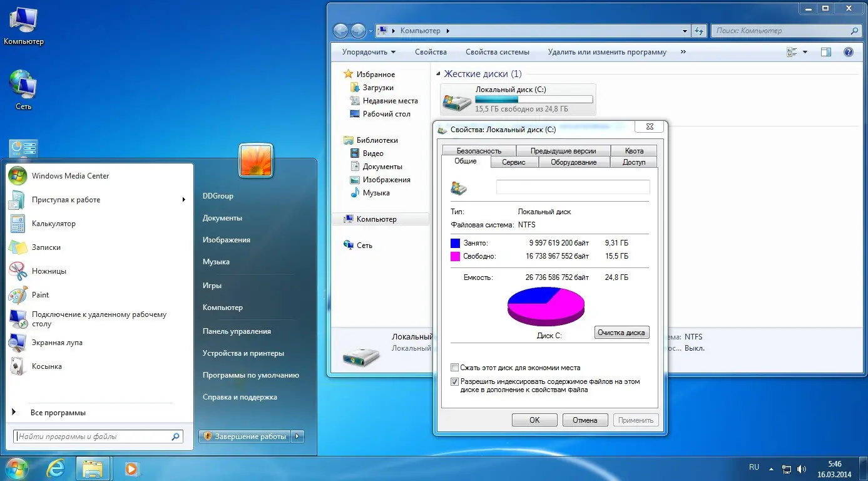Click the Explorer folder icon on the taskbar
The image size is (868, 481).
[x=93, y=468]
